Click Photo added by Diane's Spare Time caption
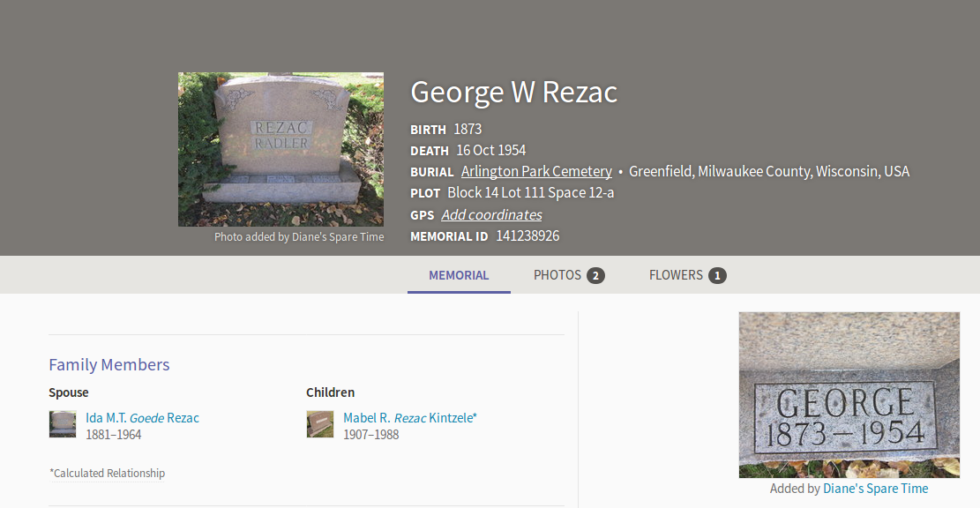The height and width of the screenshot is (508, 980). coord(299,237)
